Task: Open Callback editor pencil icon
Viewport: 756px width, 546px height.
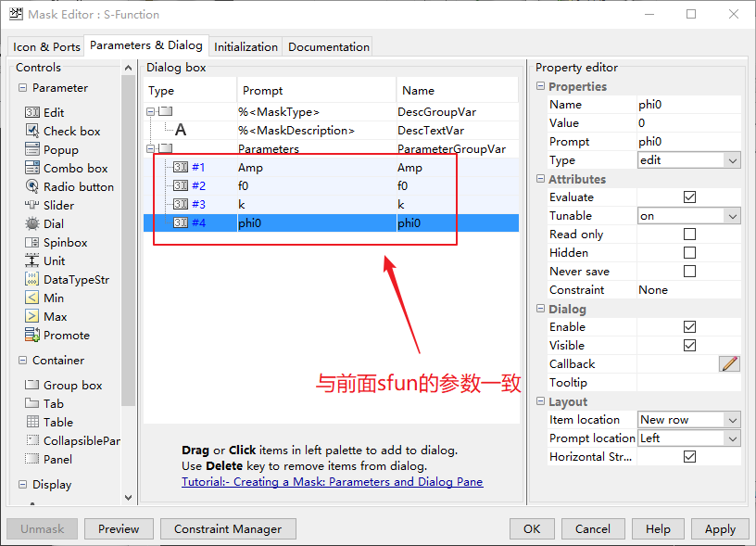Action: pyautogui.click(x=729, y=364)
